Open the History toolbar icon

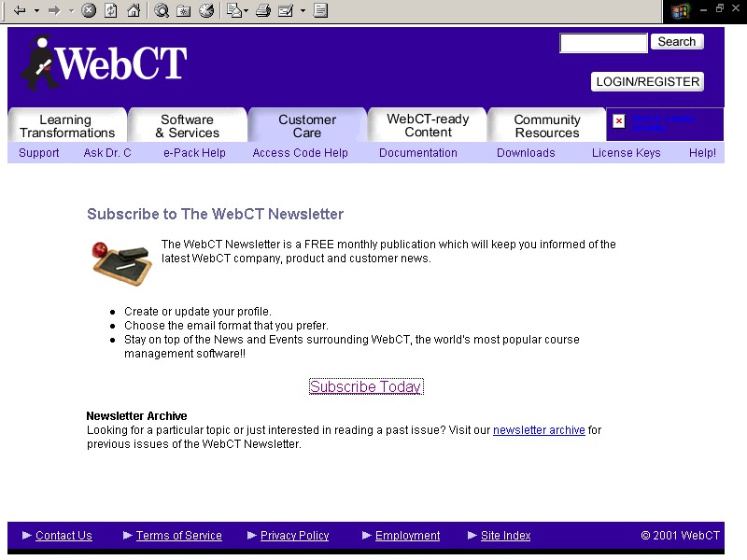click(x=206, y=10)
